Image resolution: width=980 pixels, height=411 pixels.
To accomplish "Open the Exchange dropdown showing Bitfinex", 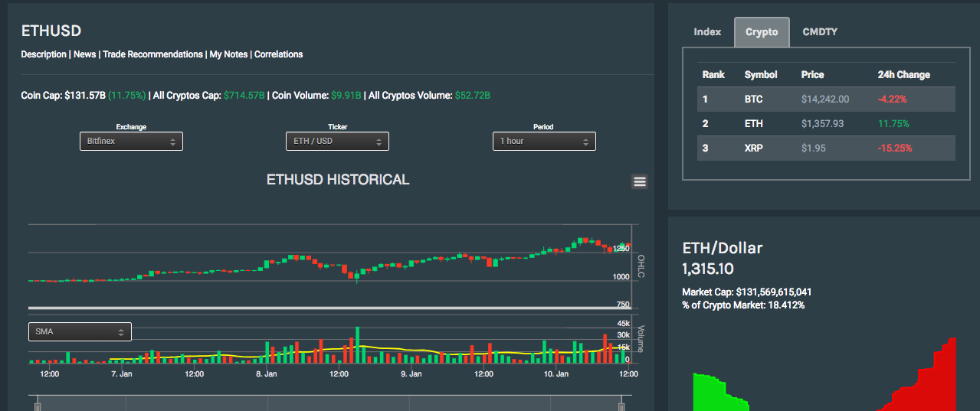I will [131, 141].
